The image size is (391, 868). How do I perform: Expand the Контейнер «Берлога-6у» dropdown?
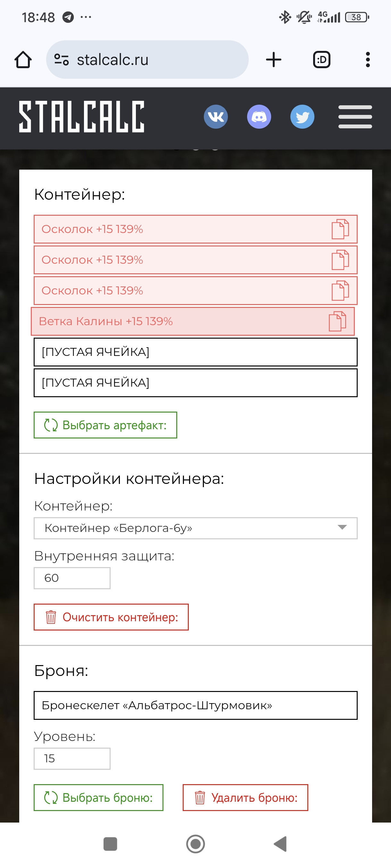195,528
